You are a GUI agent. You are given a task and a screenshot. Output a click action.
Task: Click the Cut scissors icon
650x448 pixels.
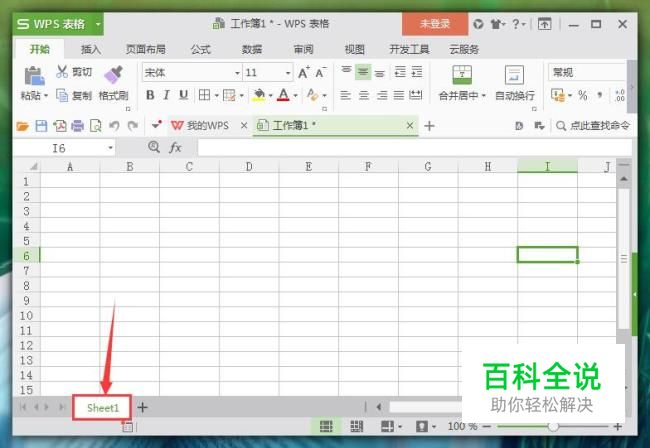click(62, 72)
